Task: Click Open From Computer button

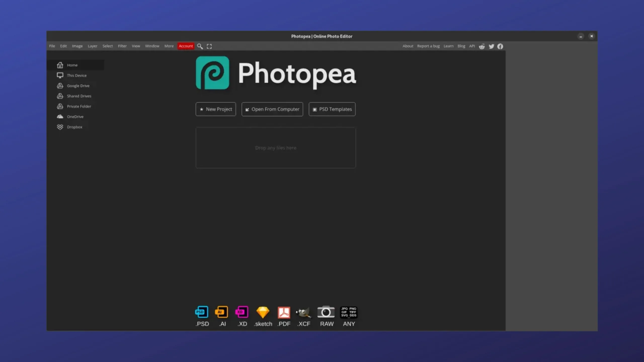Action: 272,109
